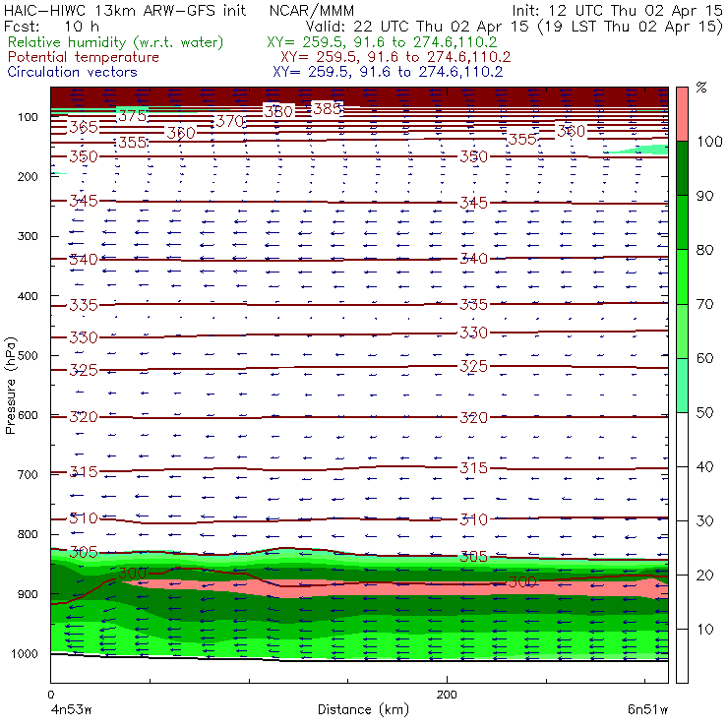The image size is (728, 728).
Task: Click the colorbar '50' tick label
Action: [704, 413]
